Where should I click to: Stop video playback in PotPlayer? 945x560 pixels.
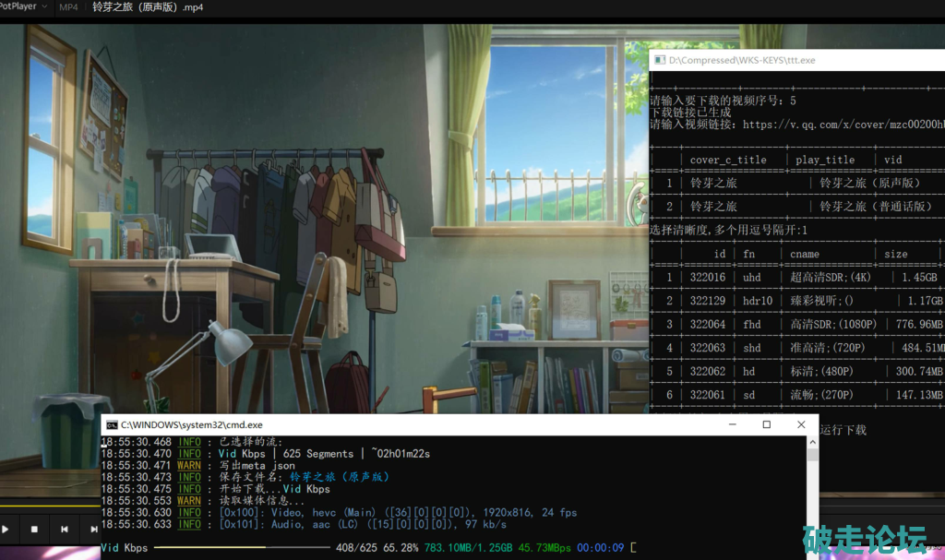coord(34,530)
